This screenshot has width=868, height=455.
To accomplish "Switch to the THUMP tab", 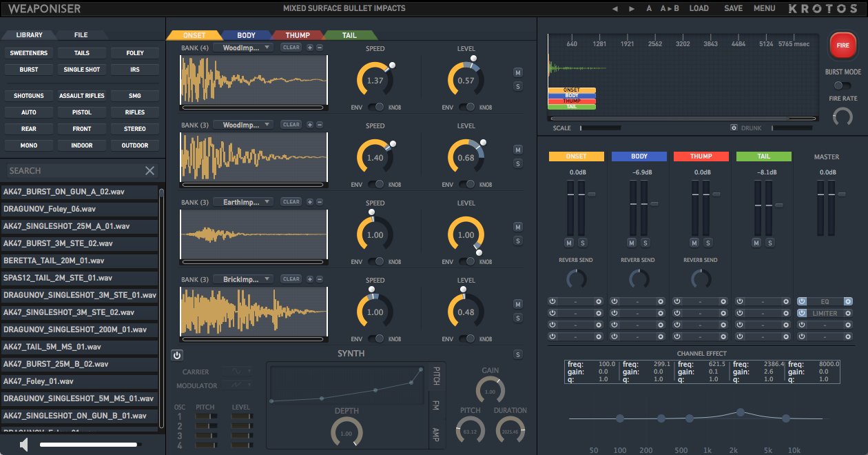I will 298,35.
